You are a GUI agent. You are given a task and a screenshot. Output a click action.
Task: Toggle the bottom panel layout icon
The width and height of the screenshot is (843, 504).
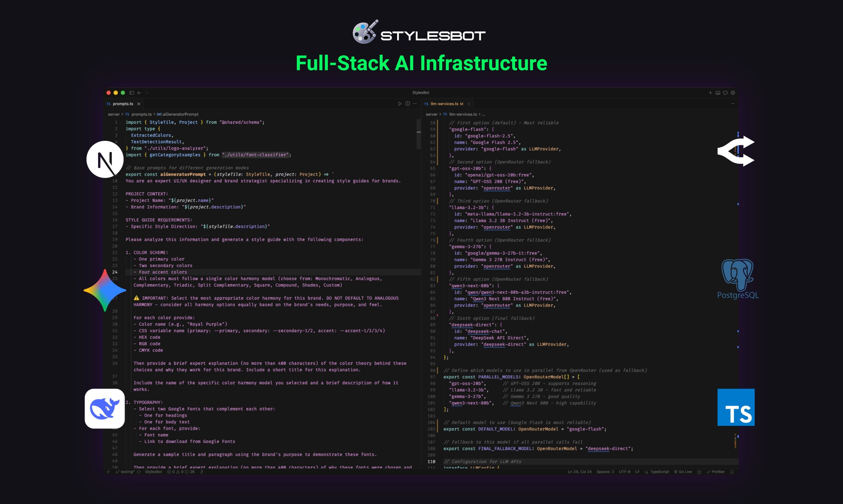pos(718,93)
